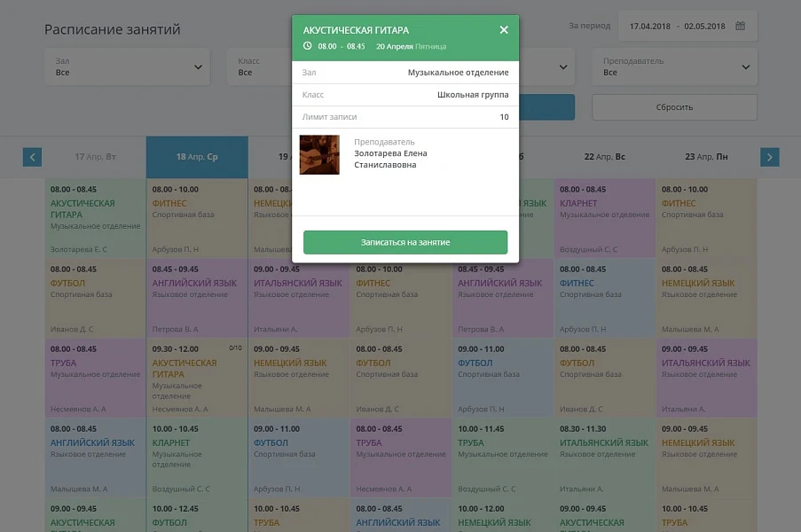Open Кларнет 08.00-08.45 on 22 Апр
Viewport: 801px width, 532px height.
pos(604,218)
